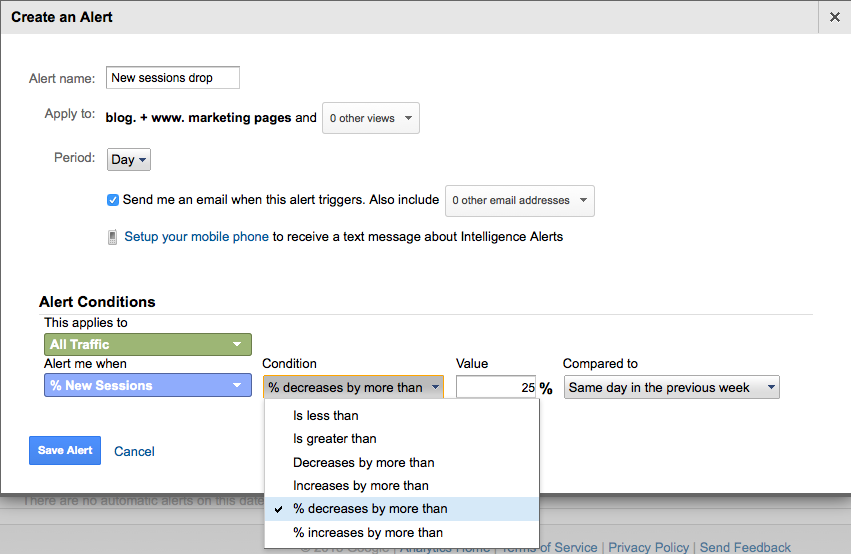
Task: Open the 0 other views dropdown
Action: (371, 118)
